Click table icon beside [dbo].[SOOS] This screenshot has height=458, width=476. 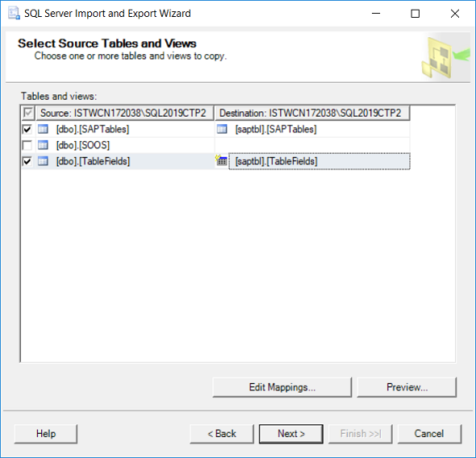[43, 145]
